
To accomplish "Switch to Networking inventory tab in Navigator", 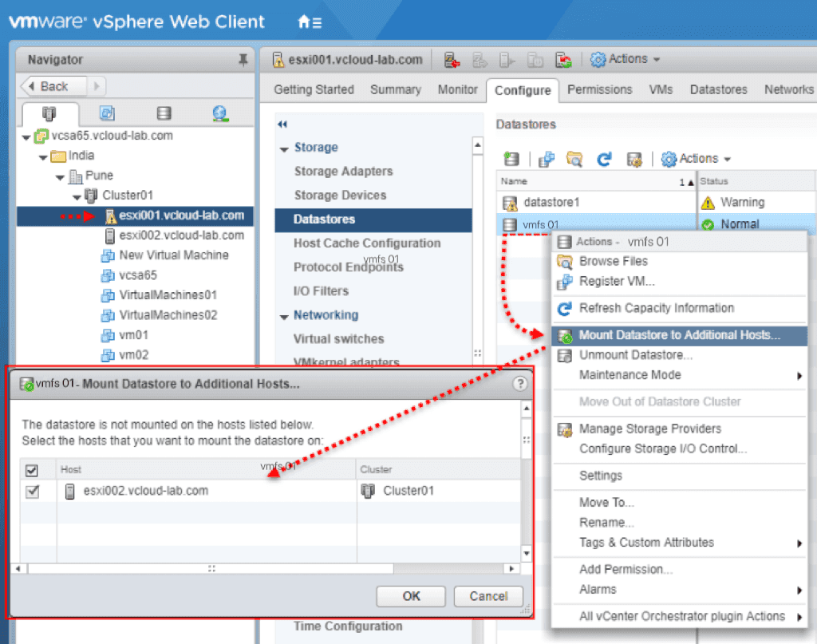I will [220, 113].
